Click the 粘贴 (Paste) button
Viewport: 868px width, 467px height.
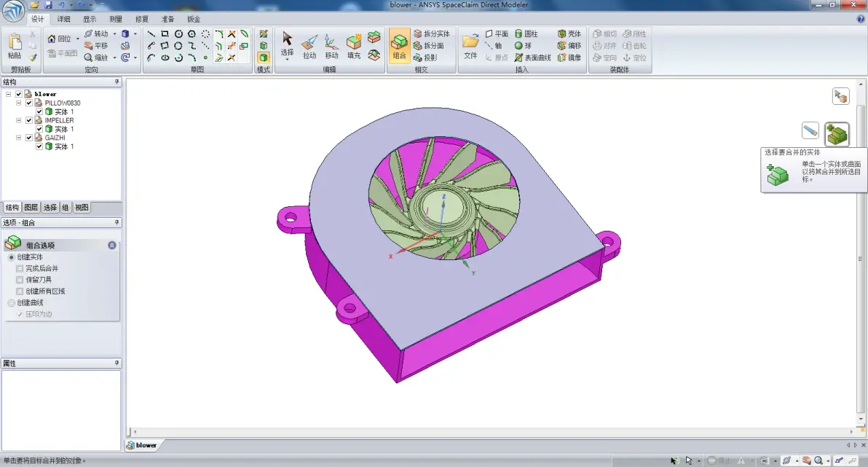(15, 46)
